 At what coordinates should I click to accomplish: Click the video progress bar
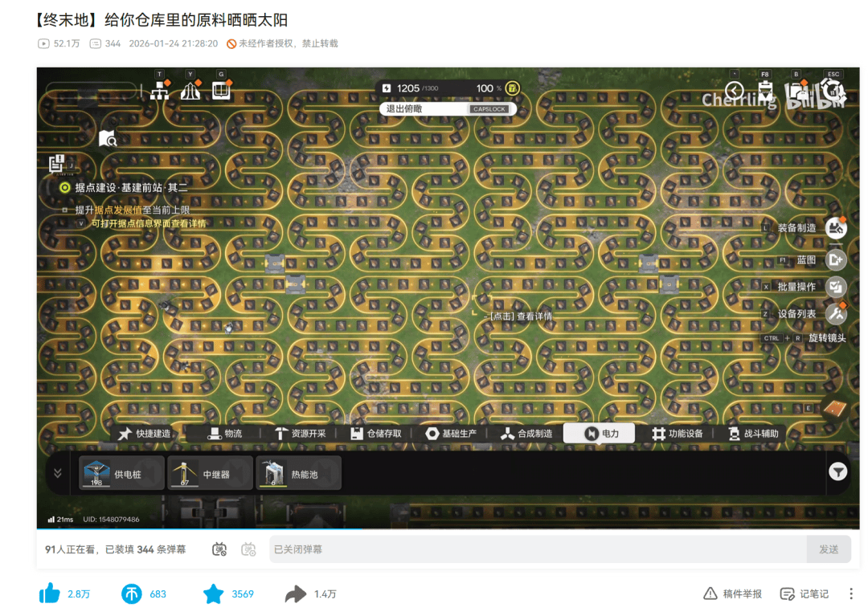[448, 528]
